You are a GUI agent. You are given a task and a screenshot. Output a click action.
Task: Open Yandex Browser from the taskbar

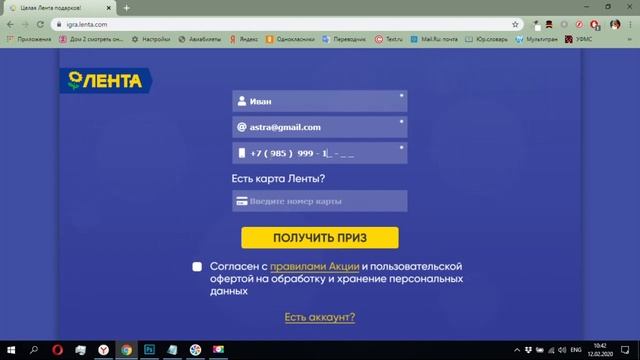[x=104, y=350]
